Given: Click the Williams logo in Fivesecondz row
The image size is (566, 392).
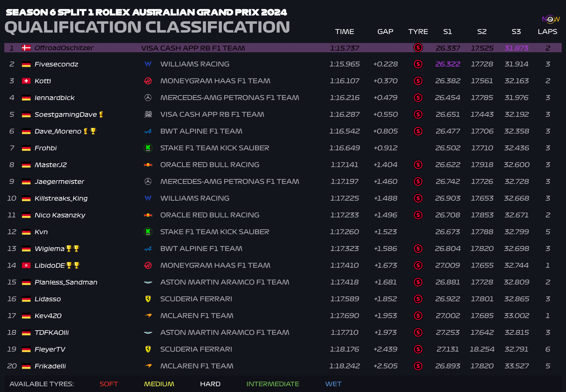Looking at the screenshot, I should pos(148,64).
